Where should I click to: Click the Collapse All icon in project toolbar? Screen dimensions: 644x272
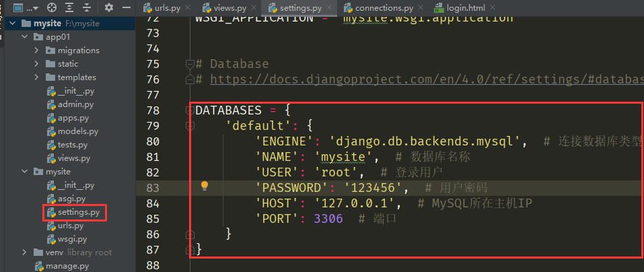tap(87, 7)
